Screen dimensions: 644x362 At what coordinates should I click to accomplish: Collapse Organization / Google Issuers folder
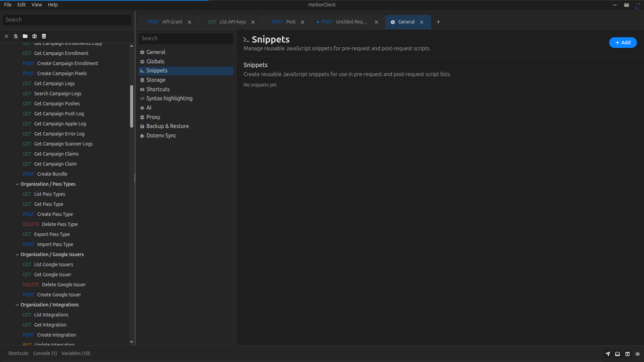point(17,254)
